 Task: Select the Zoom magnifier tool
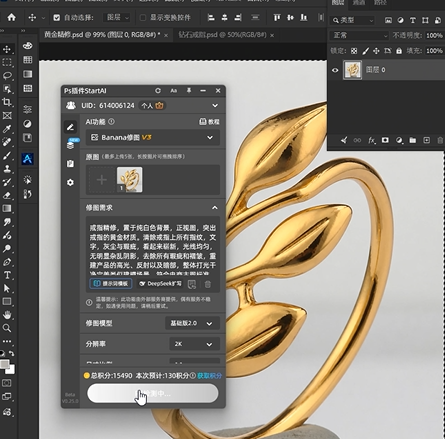point(7,328)
